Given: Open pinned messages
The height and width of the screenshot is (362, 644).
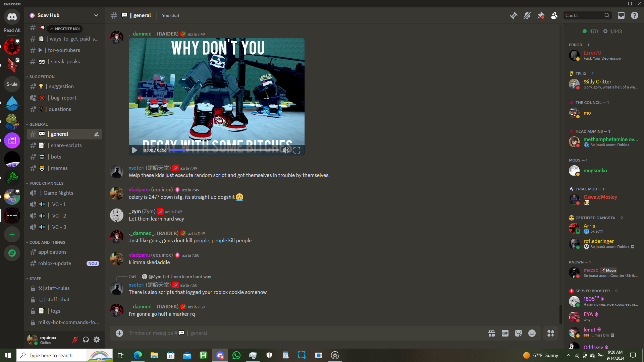Looking at the screenshot, I should tap(541, 15).
